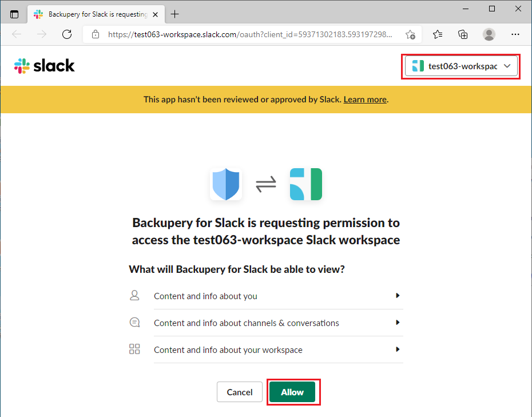Select the Backupery for Slack tab
The image size is (532, 417).
tap(96, 14)
